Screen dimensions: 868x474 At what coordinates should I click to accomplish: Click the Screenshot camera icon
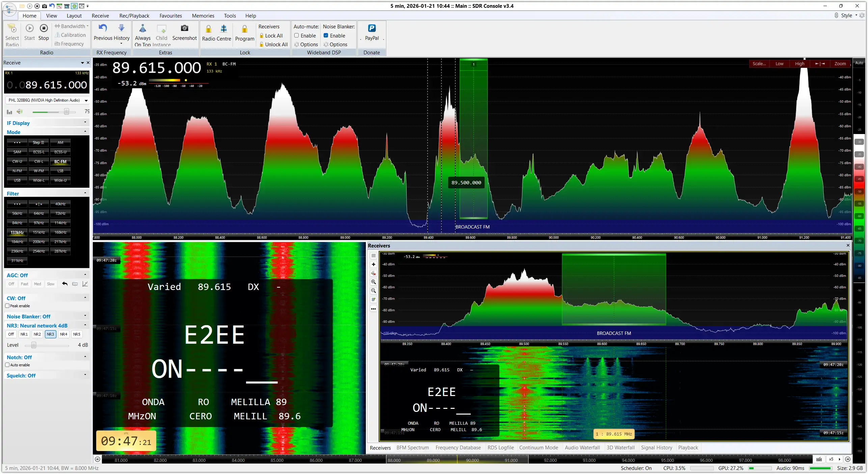coord(184,28)
